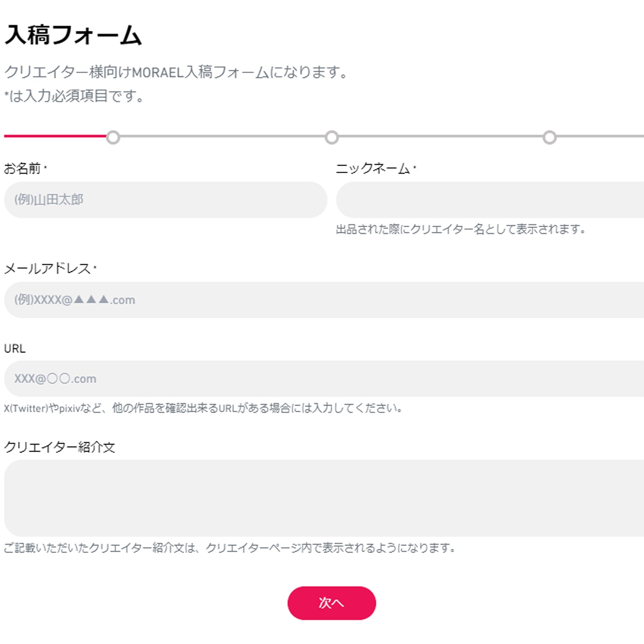The width and height of the screenshot is (644, 644).
Task: Click the third step circle on progress bar
Action: tap(550, 137)
